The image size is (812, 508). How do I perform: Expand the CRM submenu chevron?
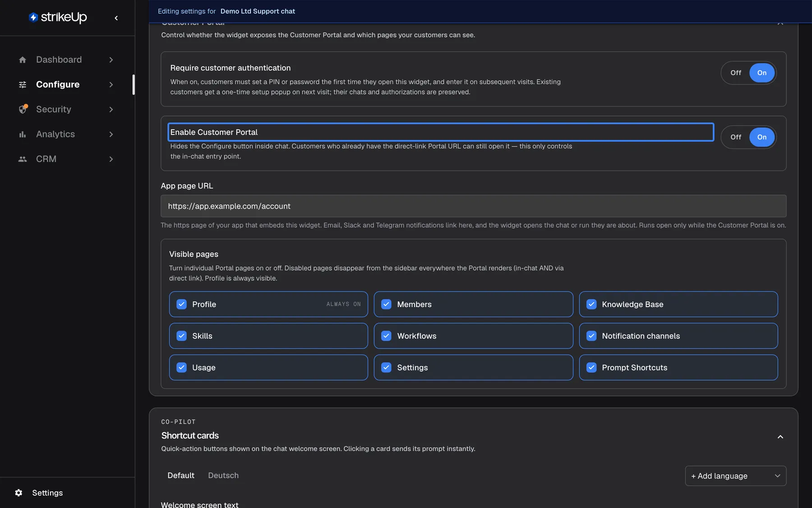tap(111, 159)
